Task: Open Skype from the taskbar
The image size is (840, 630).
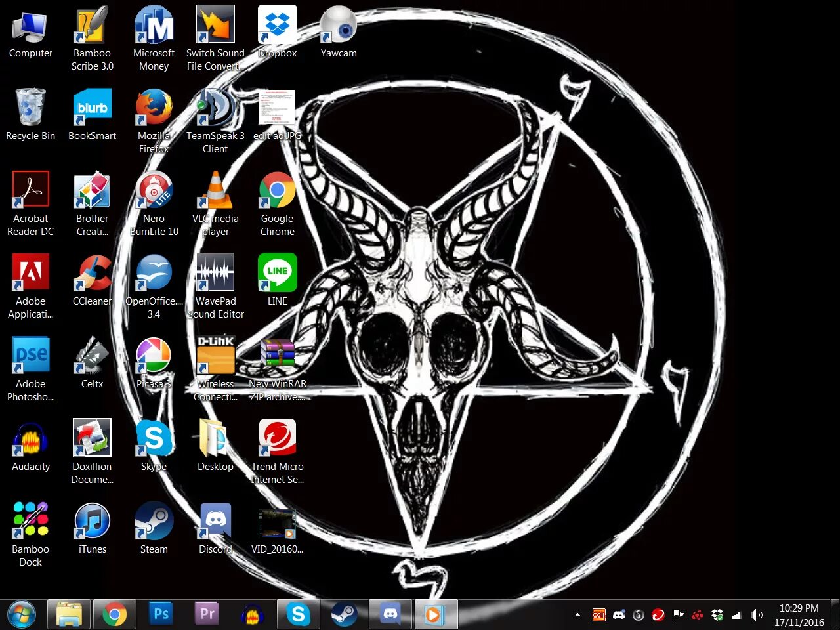Action: click(x=298, y=614)
